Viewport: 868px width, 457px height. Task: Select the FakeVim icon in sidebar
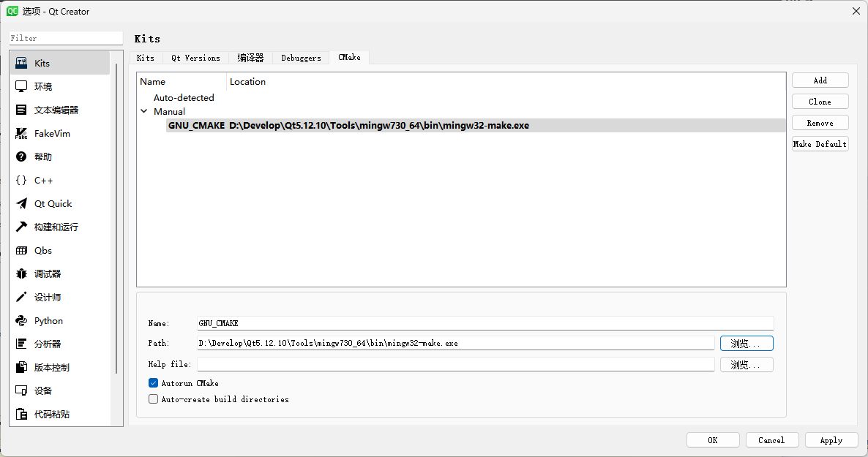click(21, 133)
